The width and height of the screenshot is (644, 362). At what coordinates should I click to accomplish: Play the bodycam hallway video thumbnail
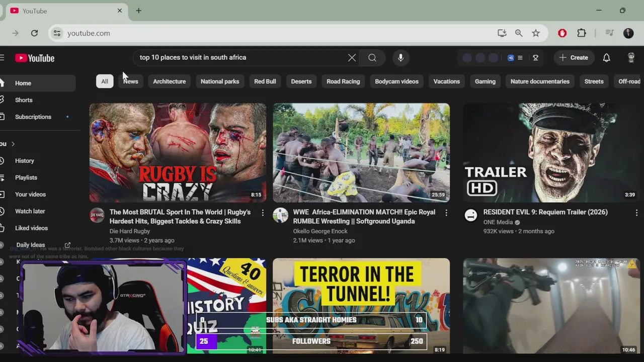(551, 306)
